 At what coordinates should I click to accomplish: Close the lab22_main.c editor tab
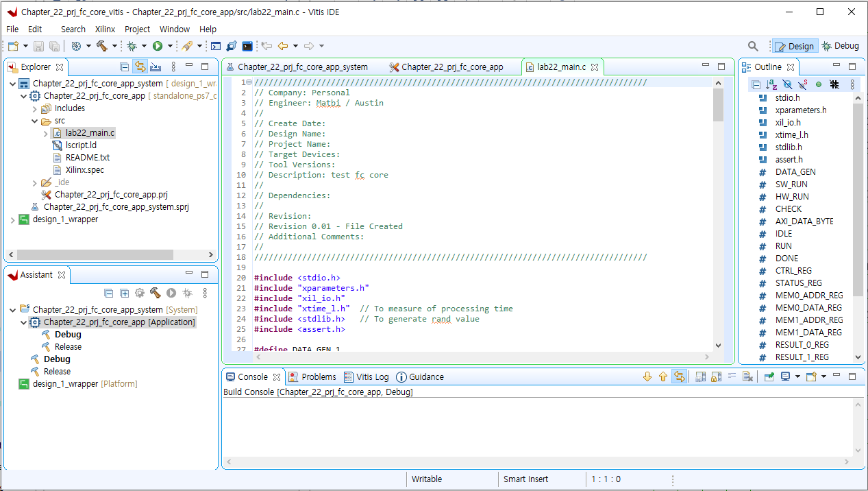click(595, 67)
